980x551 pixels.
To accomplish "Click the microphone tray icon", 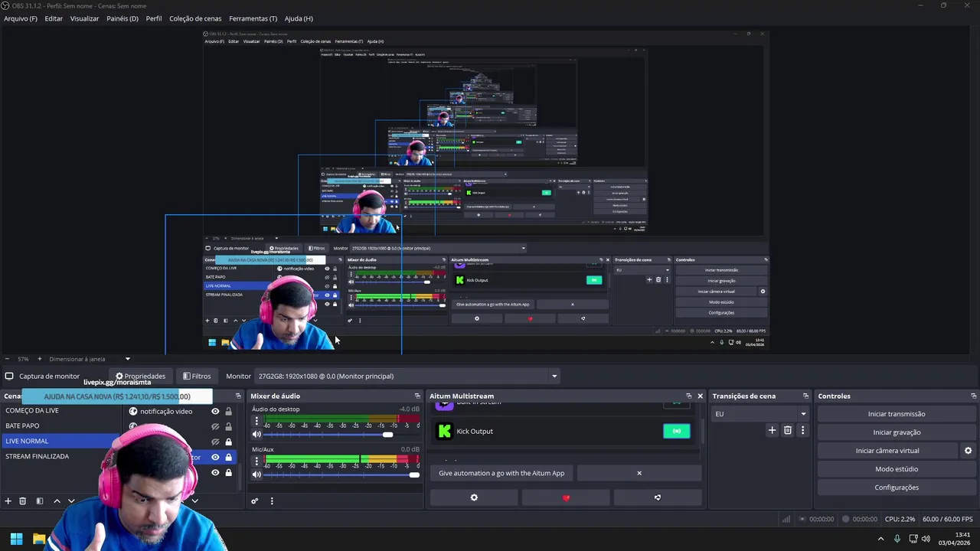I will tap(897, 539).
